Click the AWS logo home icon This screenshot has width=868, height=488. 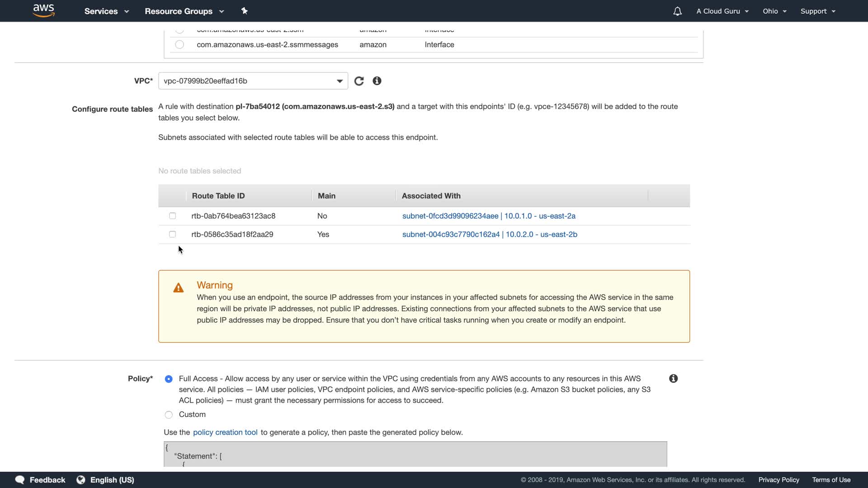coord(44,11)
